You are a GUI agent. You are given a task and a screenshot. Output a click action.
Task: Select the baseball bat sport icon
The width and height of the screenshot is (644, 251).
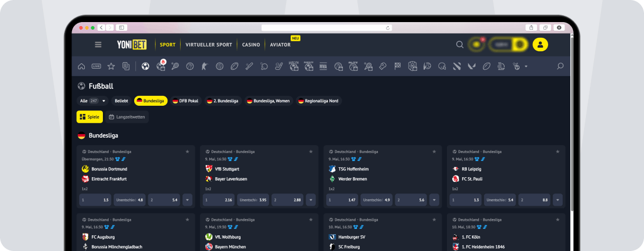click(249, 66)
